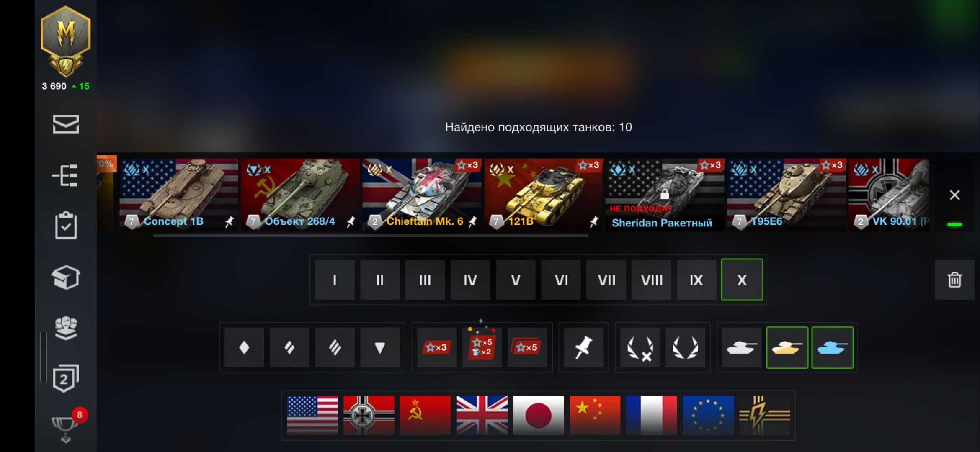
Task: Open the mail inbox icon
Action: click(x=66, y=124)
